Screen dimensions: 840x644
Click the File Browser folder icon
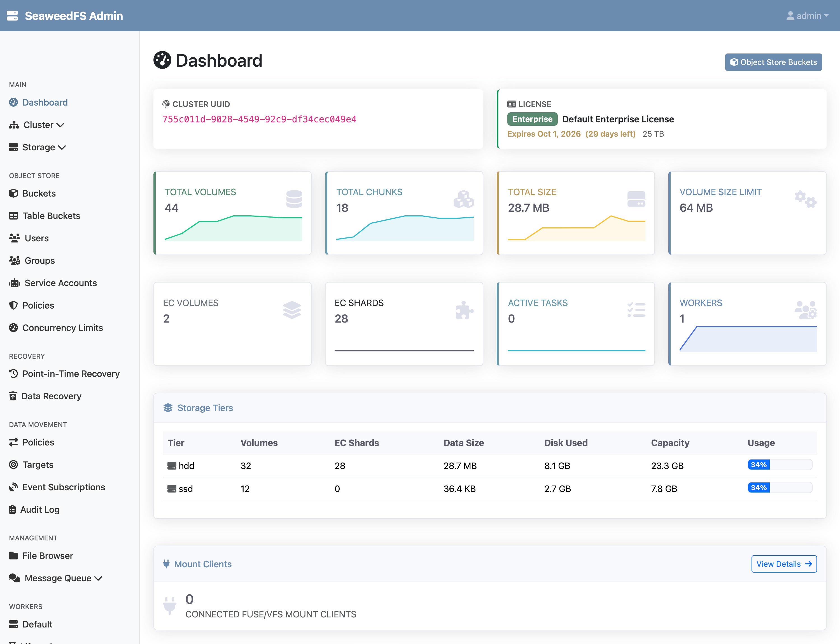(x=13, y=556)
